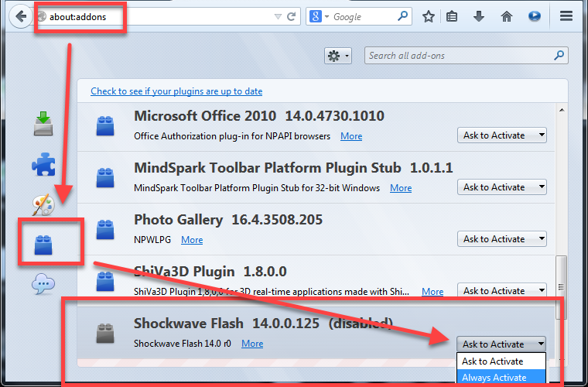This screenshot has width=588, height=387.
Task: Open the add-ons tools gear menu
Action: point(338,57)
